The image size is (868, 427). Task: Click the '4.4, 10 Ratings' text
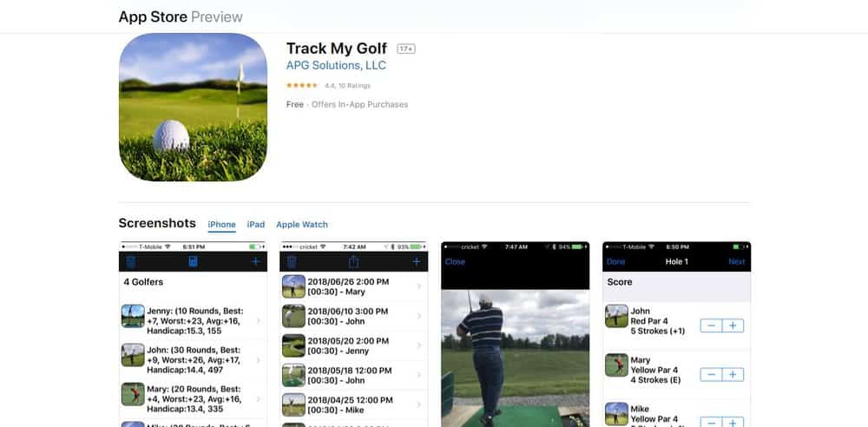point(348,86)
